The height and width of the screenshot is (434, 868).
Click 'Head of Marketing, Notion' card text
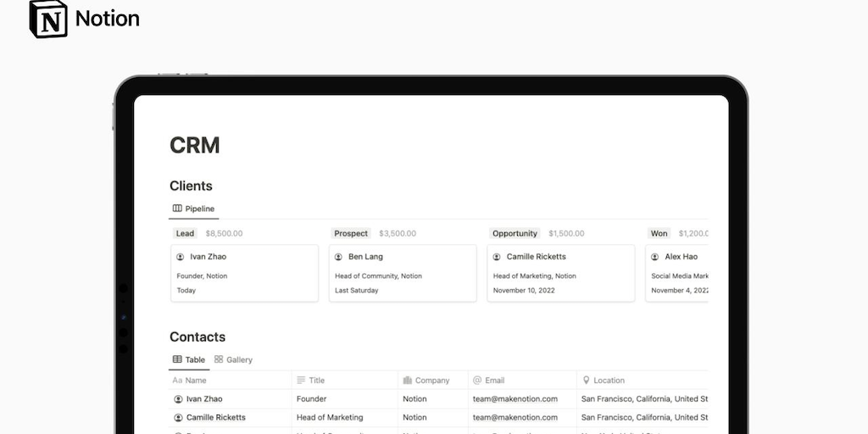coord(535,275)
